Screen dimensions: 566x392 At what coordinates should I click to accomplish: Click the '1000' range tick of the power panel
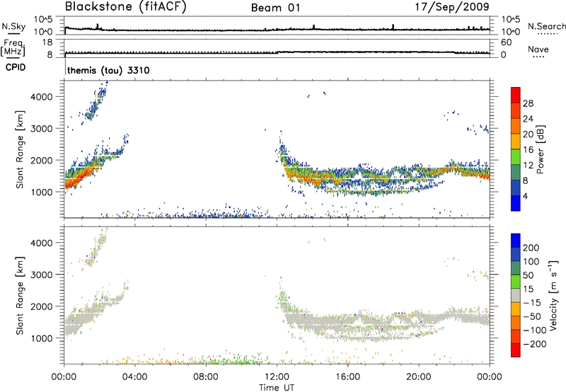[41, 192]
